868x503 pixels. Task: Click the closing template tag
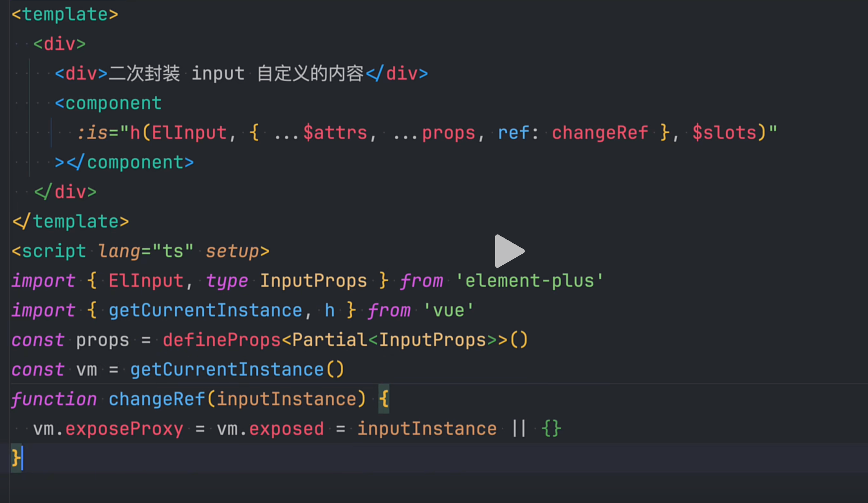[71, 222]
